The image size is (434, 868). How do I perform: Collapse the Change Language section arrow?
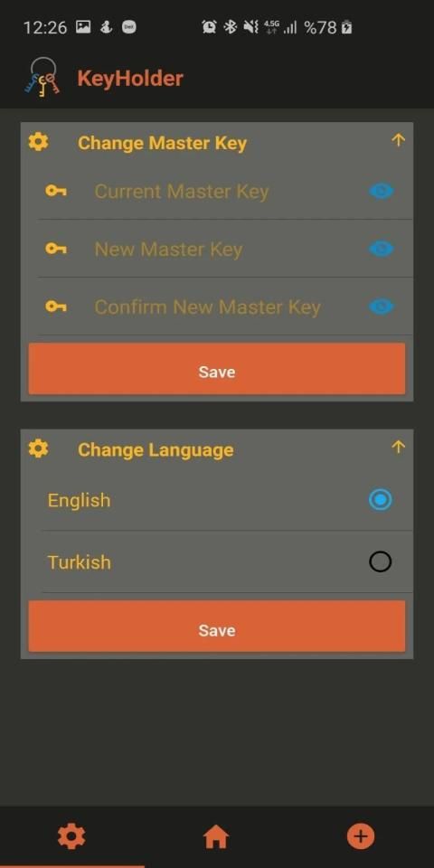point(398,447)
